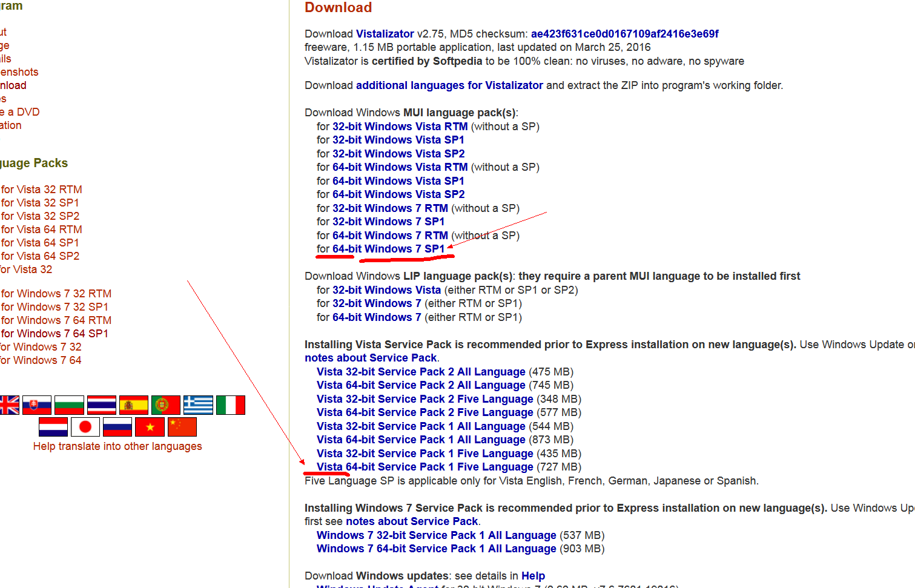Download Vista 32-bit Service Pack 1 Five Language
The width and height of the screenshot is (915, 588).
pyautogui.click(x=425, y=454)
